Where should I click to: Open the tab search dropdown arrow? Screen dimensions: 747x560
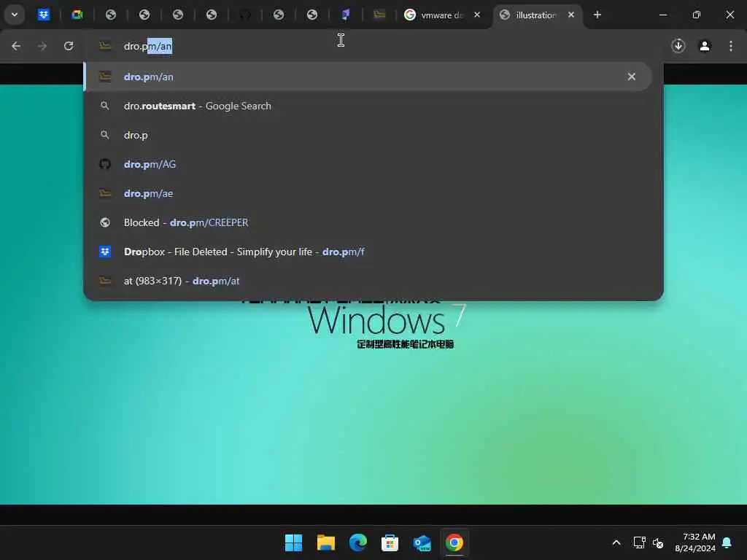[15, 15]
